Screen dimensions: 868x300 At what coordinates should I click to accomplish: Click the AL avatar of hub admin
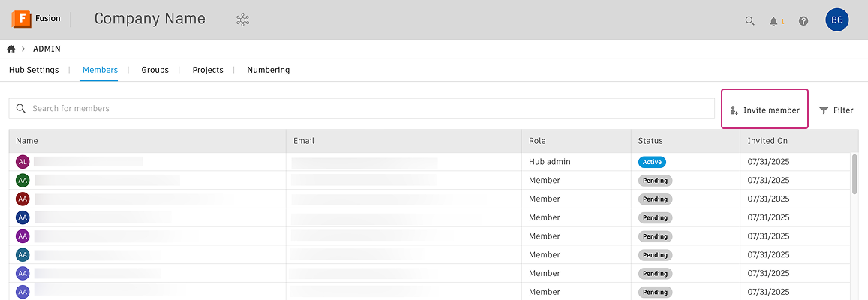[23, 161]
